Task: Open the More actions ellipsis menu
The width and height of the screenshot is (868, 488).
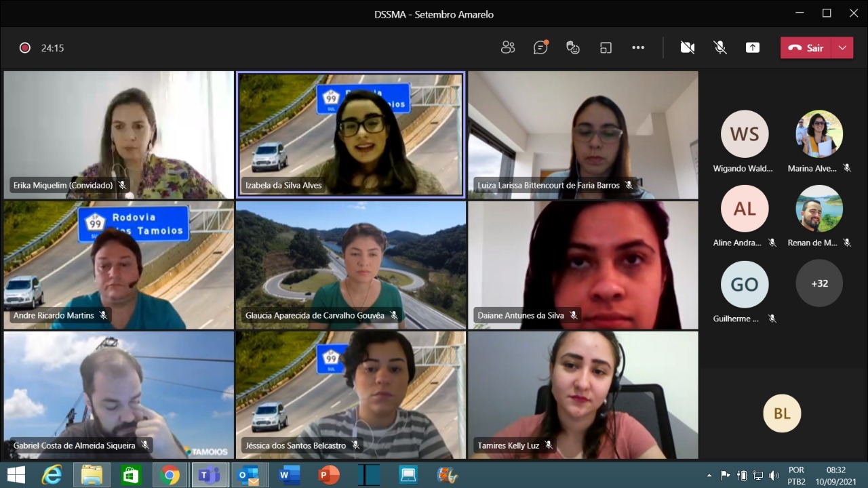Action: tap(638, 47)
